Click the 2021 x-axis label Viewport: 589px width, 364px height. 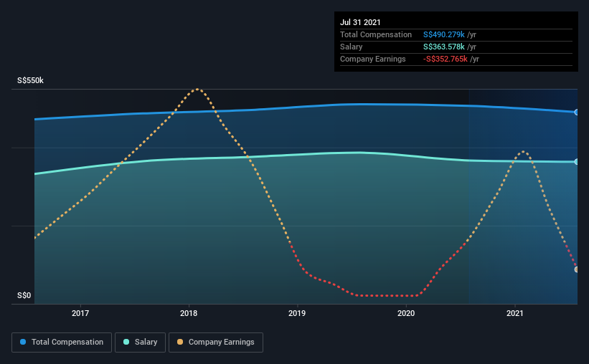coord(514,313)
